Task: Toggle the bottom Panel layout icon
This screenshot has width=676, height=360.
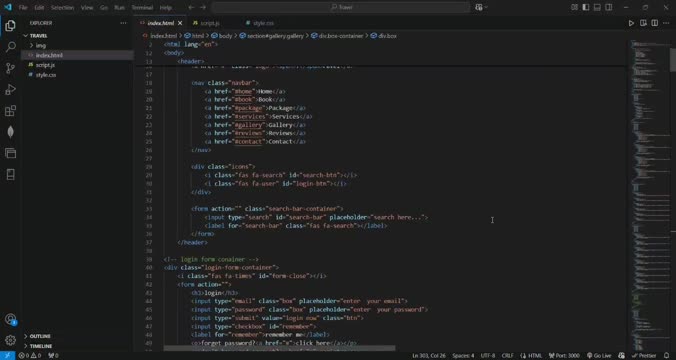Action: 597,7
